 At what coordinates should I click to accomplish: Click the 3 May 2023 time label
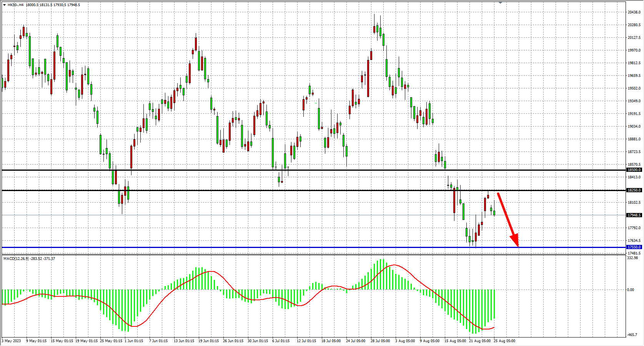12,341
